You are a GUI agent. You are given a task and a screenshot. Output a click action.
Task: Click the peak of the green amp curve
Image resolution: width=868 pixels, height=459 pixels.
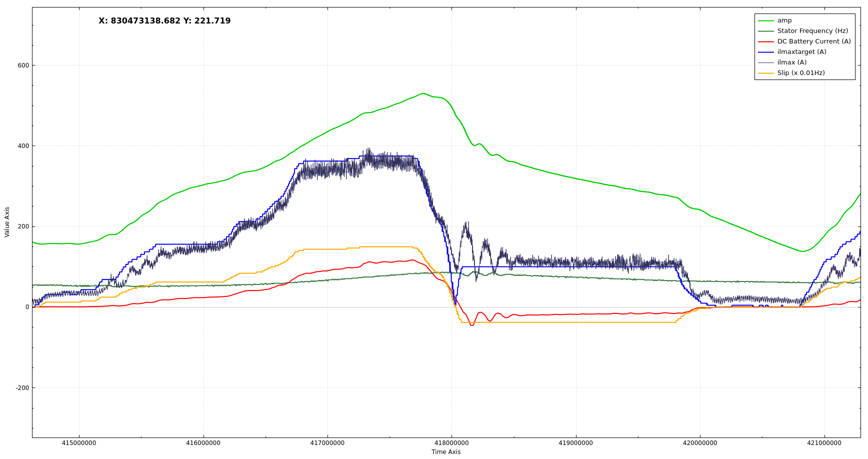point(423,93)
